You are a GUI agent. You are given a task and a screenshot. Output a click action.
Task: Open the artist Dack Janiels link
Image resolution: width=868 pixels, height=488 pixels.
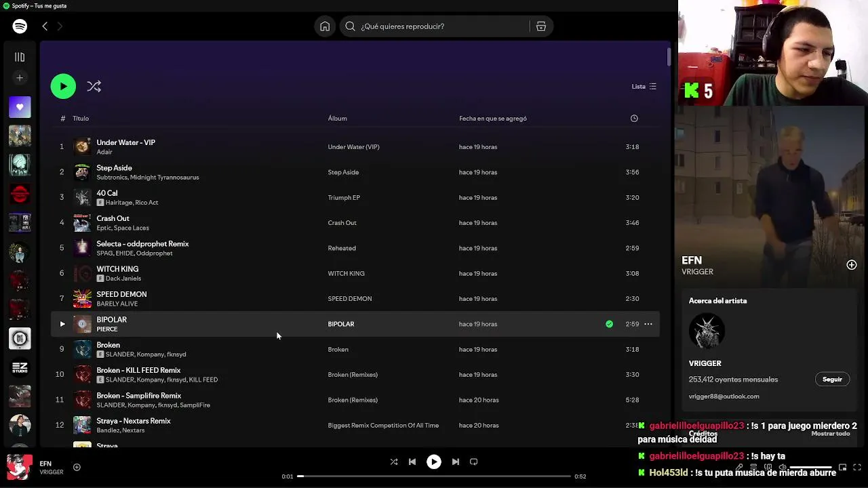pos(123,279)
